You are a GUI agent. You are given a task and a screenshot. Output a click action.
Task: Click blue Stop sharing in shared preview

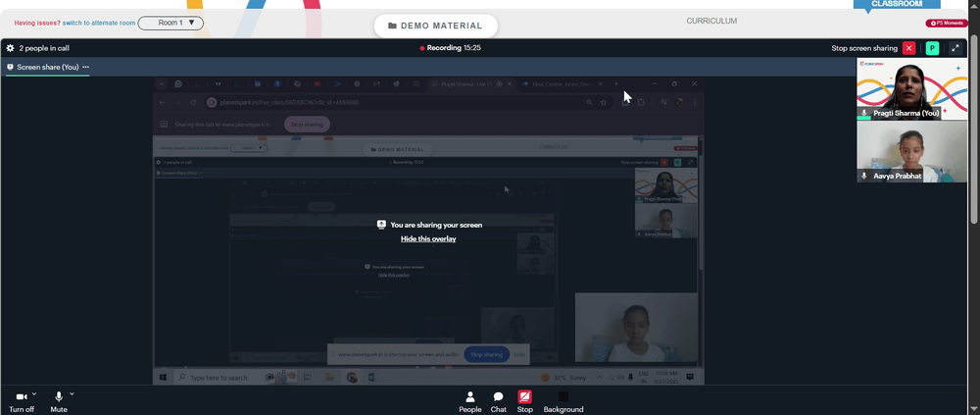[x=486, y=354]
